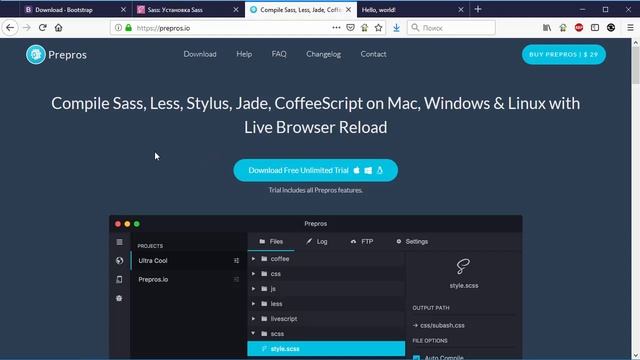
Task: Open downloads arrow in toolbar
Action: pos(396,28)
